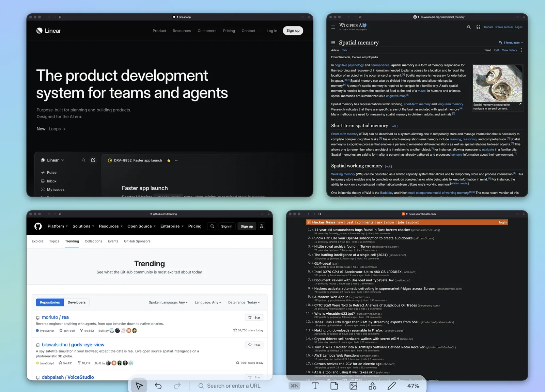Upvote the 'Hittite royal archive' Hacker News story
The image size is (545, 392).
[x=313, y=246]
